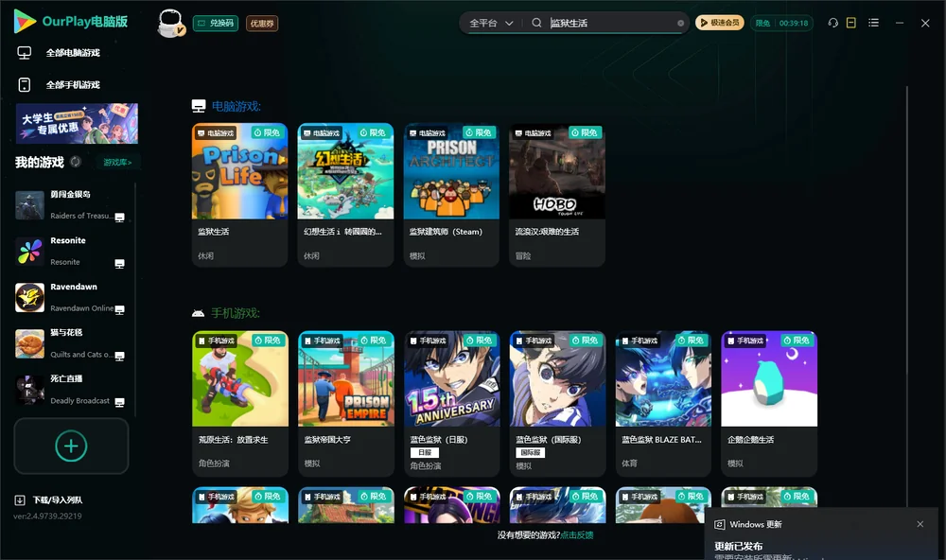Expand the 全平台 platform dropdown
This screenshot has height=560, width=946.
point(491,23)
